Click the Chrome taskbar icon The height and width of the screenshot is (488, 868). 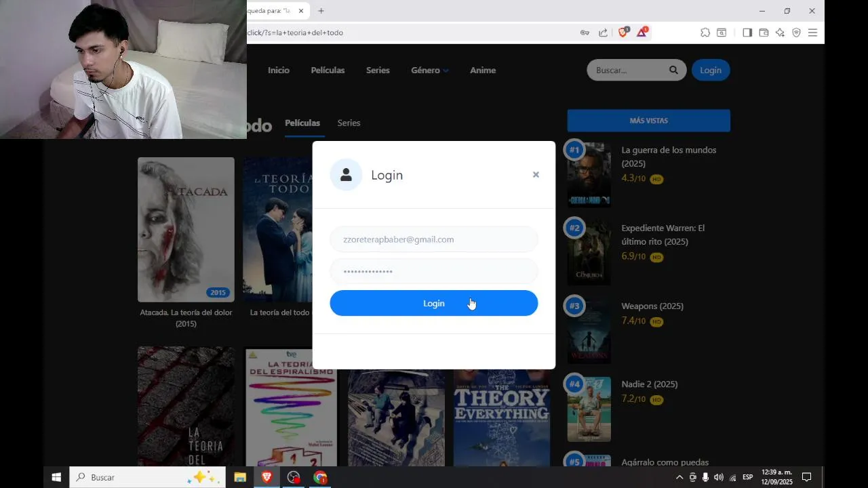pyautogui.click(x=320, y=477)
